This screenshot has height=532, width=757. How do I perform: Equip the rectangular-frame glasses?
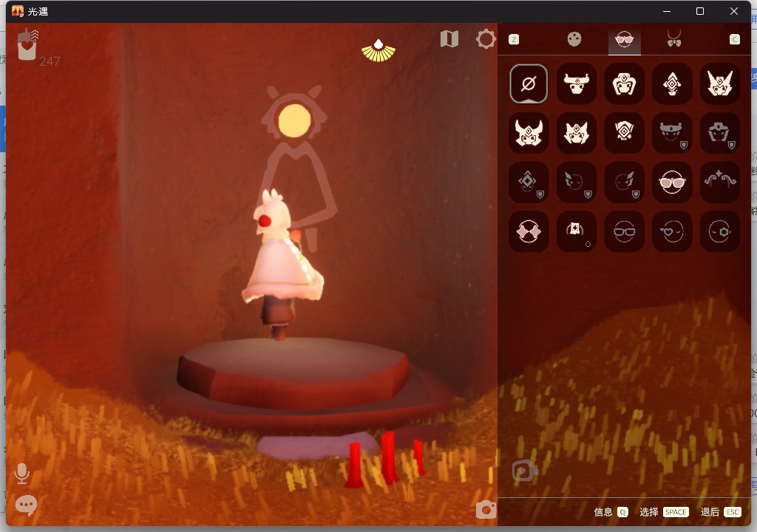pos(624,231)
